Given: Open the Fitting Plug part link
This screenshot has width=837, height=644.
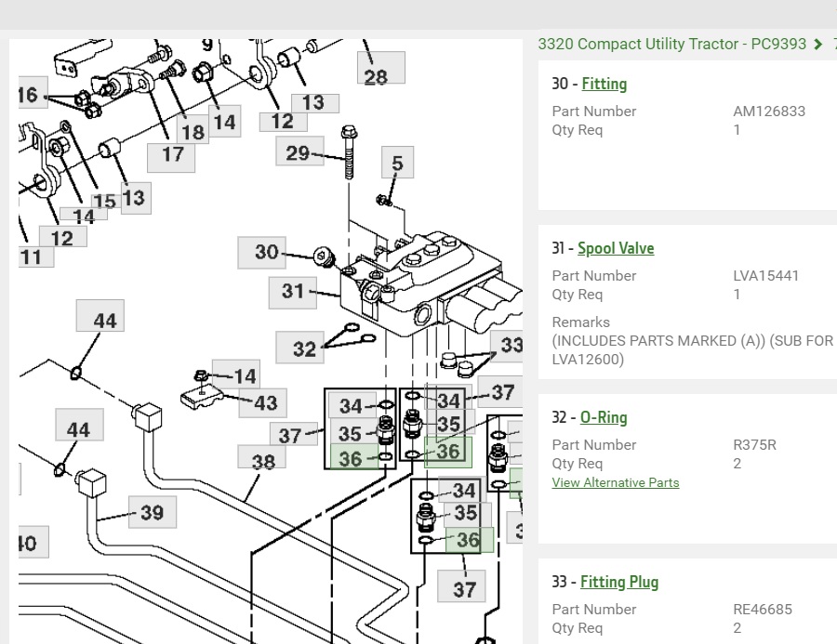Looking at the screenshot, I should [618, 582].
